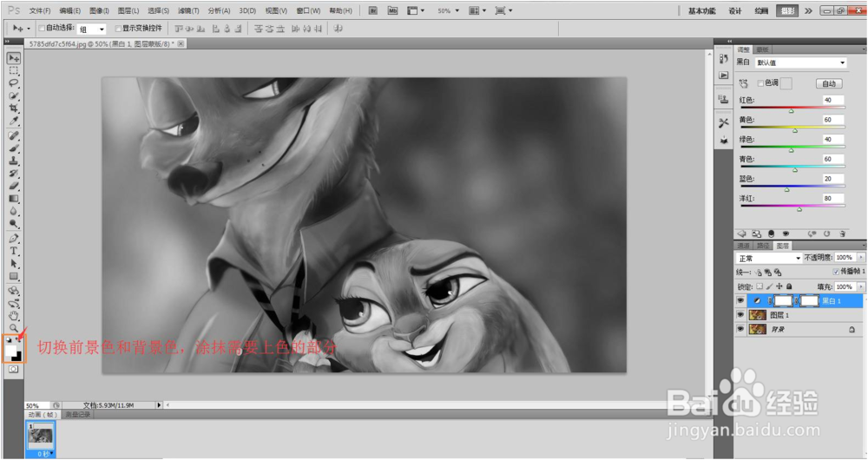Select the Blur tool
868x460 pixels.
coord(14,212)
